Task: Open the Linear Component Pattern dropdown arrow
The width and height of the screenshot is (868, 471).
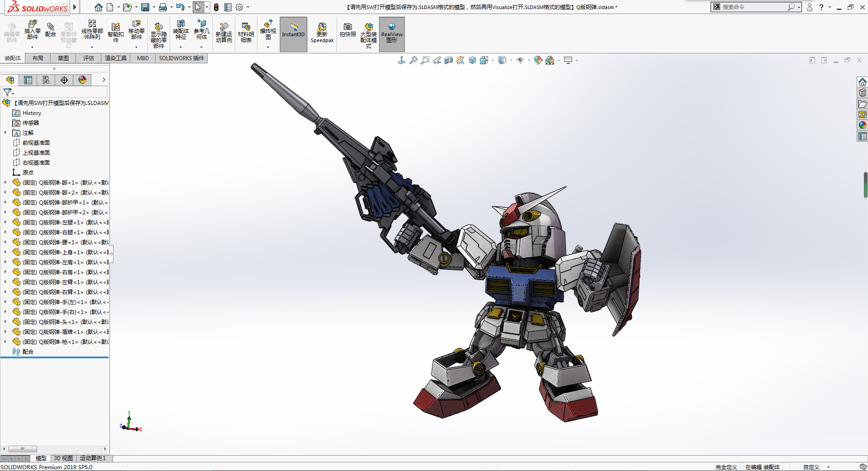Action: tap(92, 47)
